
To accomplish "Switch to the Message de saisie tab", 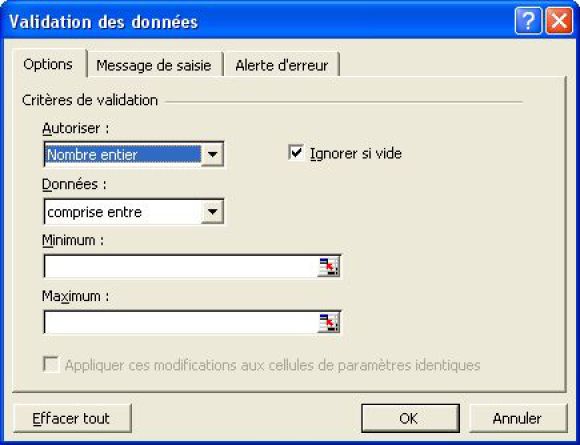I will point(154,65).
